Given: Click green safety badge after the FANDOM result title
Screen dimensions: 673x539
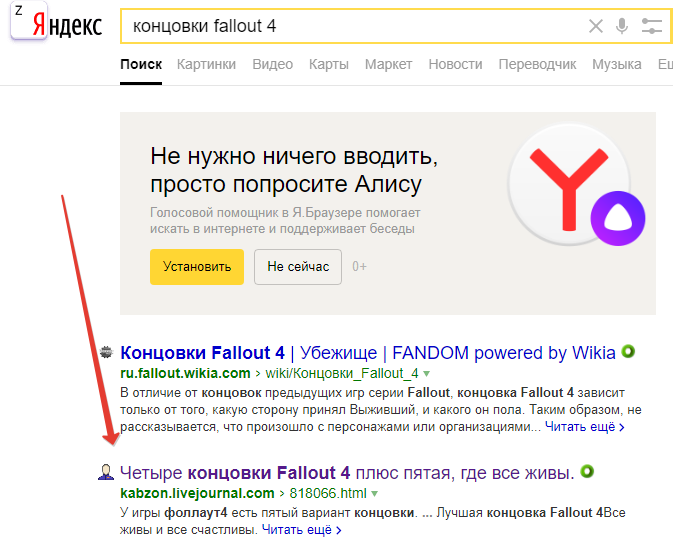Looking at the screenshot, I should pos(628,351).
